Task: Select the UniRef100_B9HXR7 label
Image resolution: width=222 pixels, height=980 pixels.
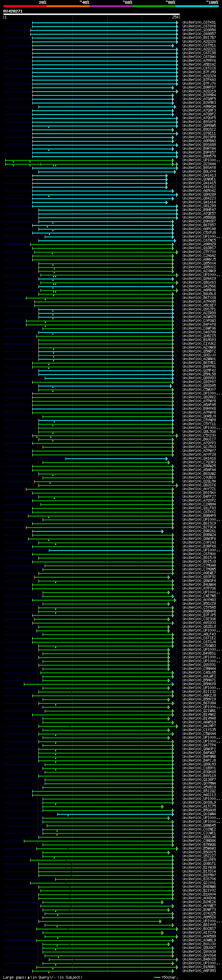Action: [x=199, y=221]
